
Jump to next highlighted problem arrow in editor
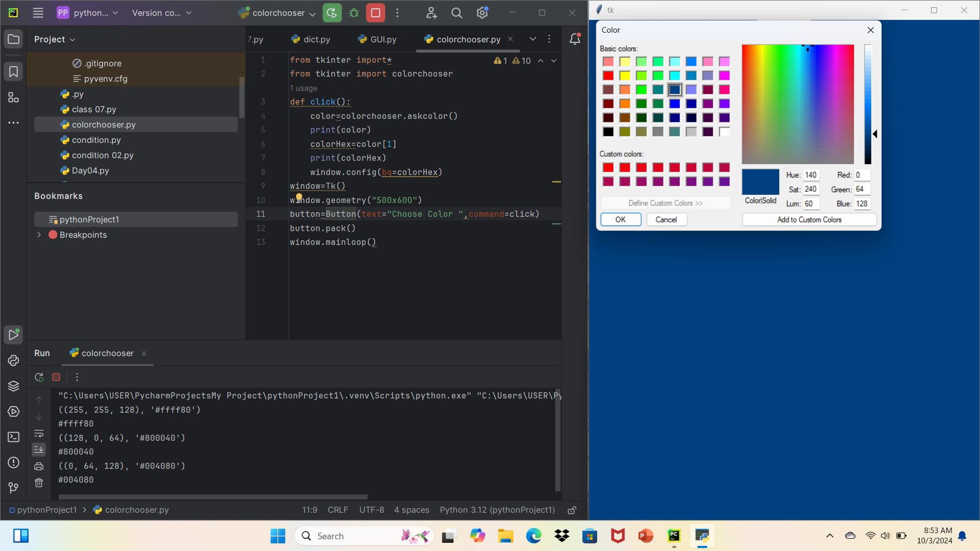(x=554, y=61)
